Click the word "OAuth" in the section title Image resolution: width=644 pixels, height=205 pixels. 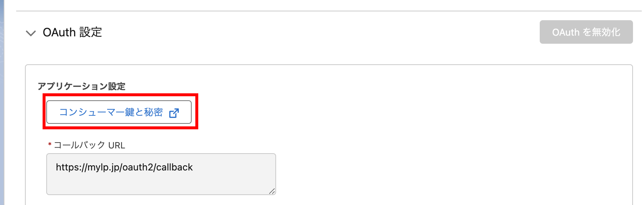click(59, 32)
